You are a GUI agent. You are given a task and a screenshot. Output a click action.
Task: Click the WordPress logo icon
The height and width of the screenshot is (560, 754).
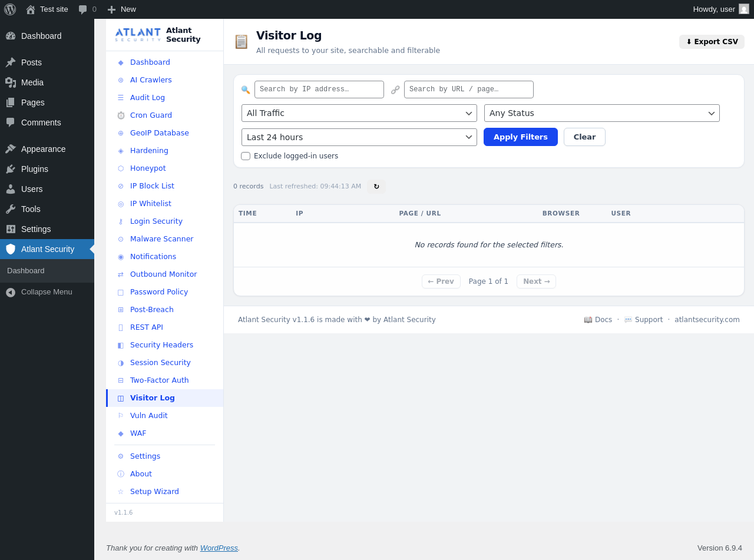[x=10, y=9]
